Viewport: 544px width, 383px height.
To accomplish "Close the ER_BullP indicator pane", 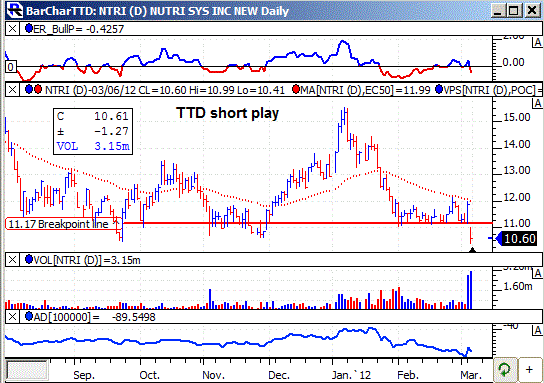I will point(12,28).
